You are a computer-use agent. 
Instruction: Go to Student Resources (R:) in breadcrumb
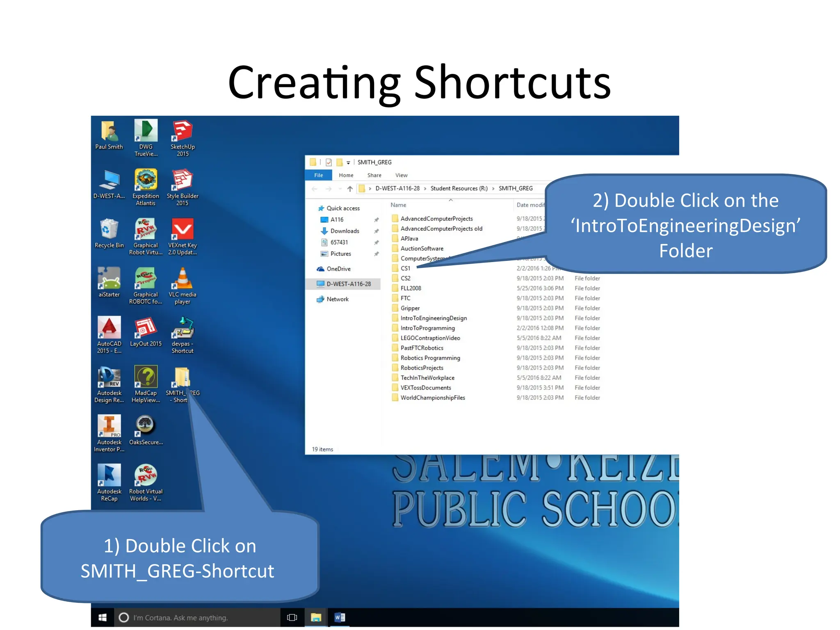pos(459,188)
